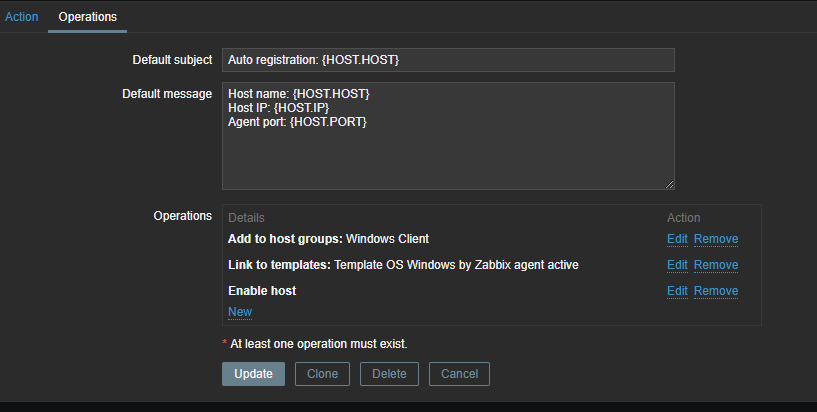Remove the Link to templates operation

coord(716,265)
